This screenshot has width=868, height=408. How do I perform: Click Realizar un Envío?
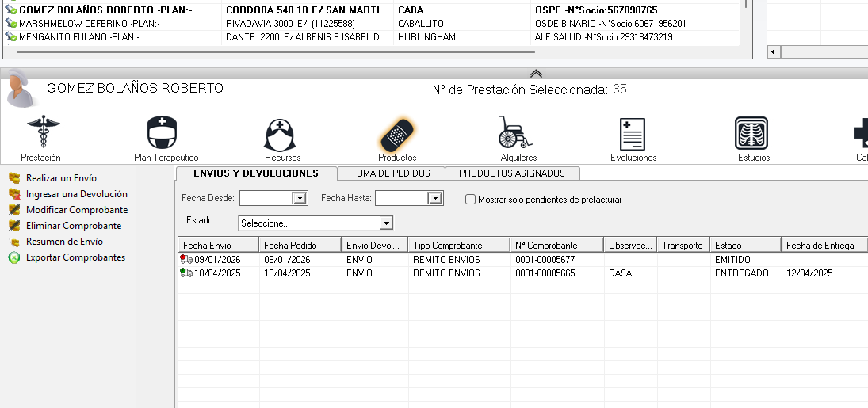pos(61,178)
